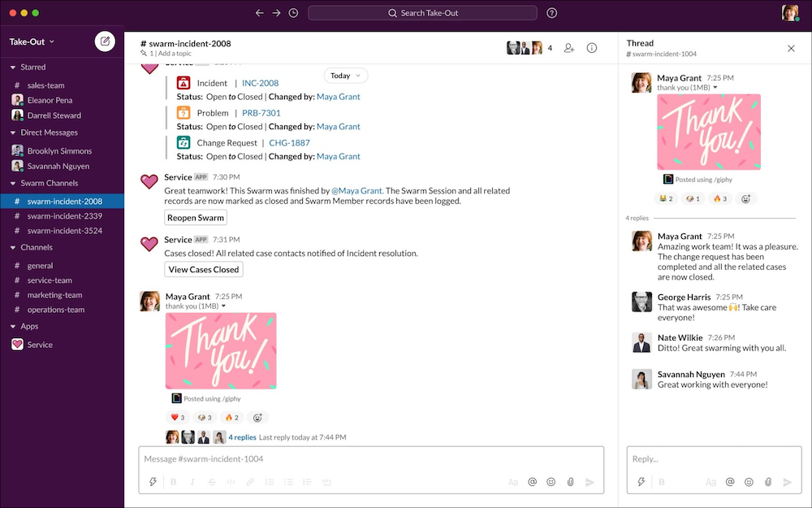Add a reaction in the thread message
The width and height of the screenshot is (812, 508).
coord(745,198)
